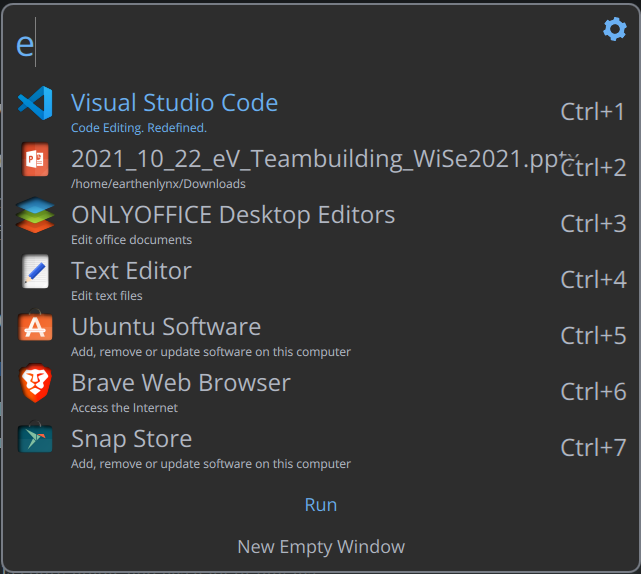This screenshot has width=641, height=574.
Task: Click the Ctrl+7 shortcut label
Action: (x=593, y=448)
